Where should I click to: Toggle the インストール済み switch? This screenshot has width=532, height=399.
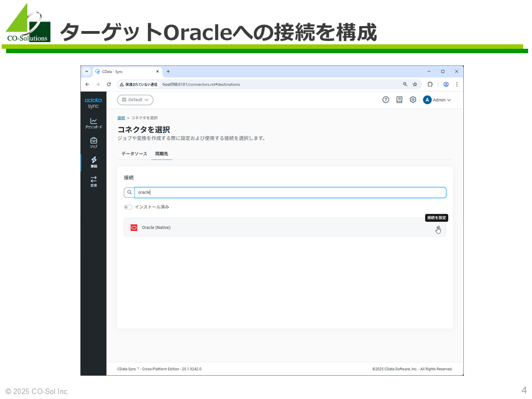(x=128, y=207)
